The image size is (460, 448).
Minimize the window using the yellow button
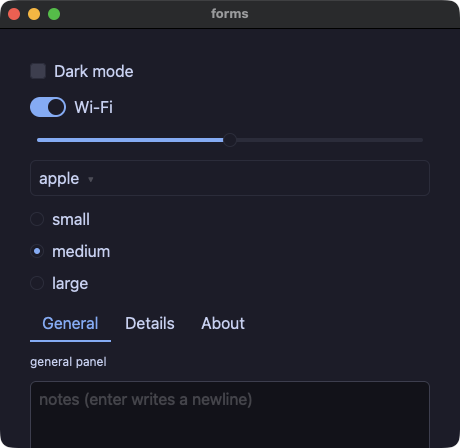[34, 14]
